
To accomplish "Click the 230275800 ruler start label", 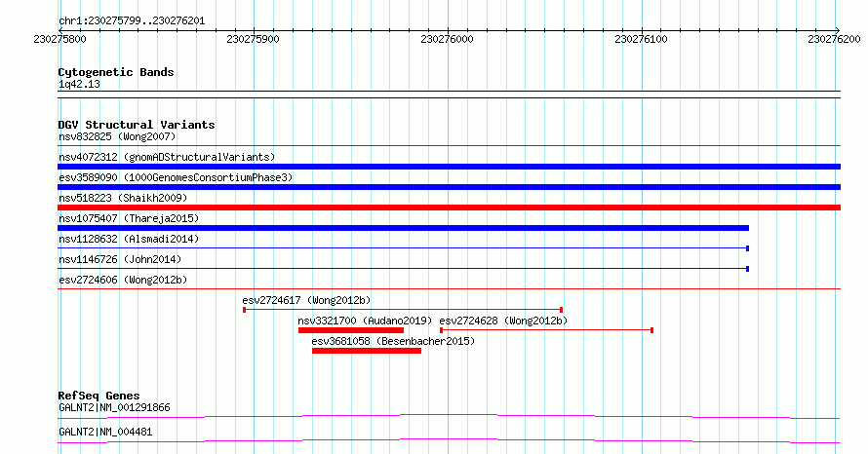I will tap(59, 39).
